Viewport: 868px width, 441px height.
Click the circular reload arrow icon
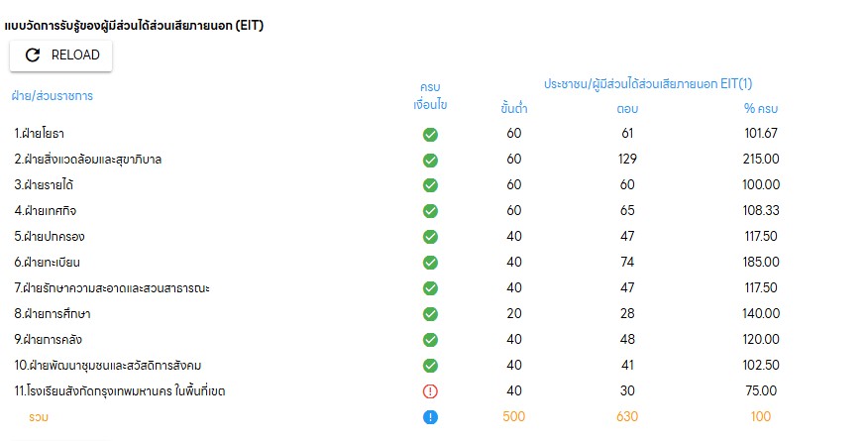[x=33, y=55]
